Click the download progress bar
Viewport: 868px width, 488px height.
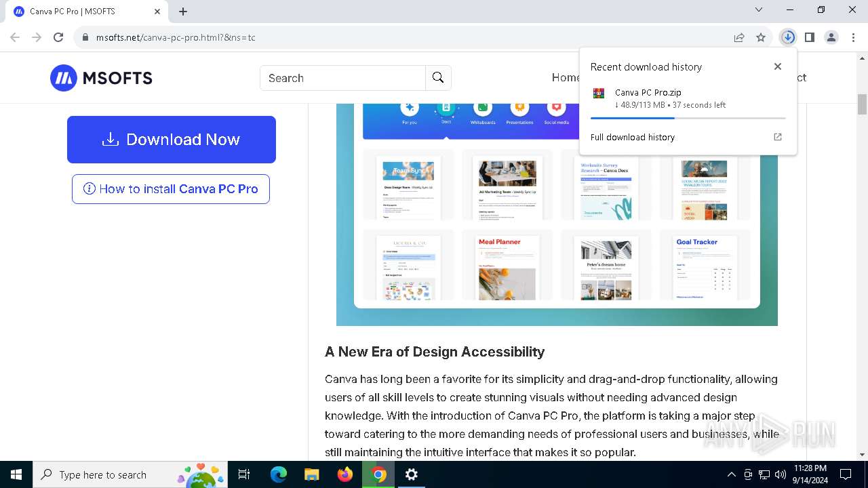tap(688, 118)
